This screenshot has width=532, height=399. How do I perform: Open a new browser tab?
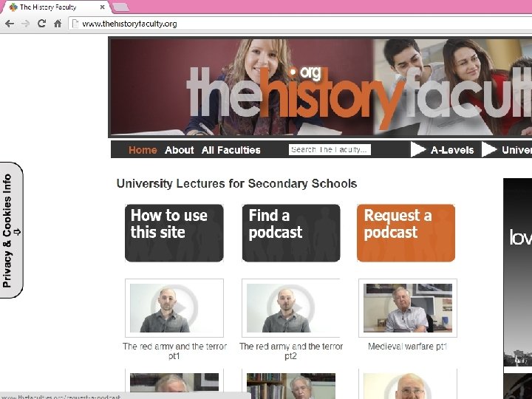tap(120, 7)
